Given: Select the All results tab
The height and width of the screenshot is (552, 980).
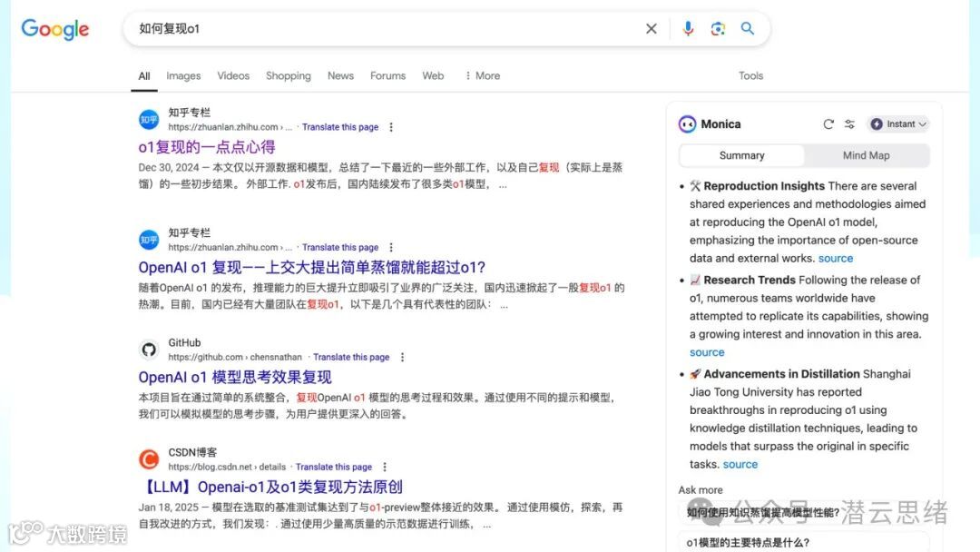Looking at the screenshot, I should (144, 76).
